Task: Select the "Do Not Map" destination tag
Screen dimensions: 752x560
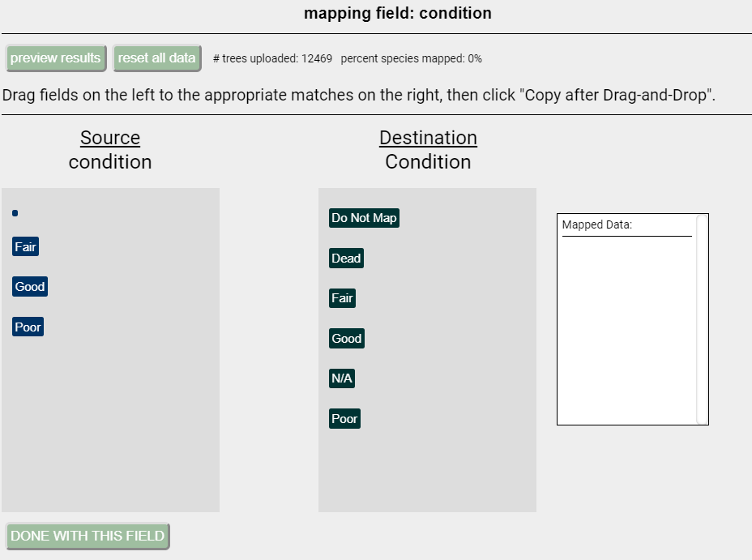Action: pyautogui.click(x=364, y=217)
